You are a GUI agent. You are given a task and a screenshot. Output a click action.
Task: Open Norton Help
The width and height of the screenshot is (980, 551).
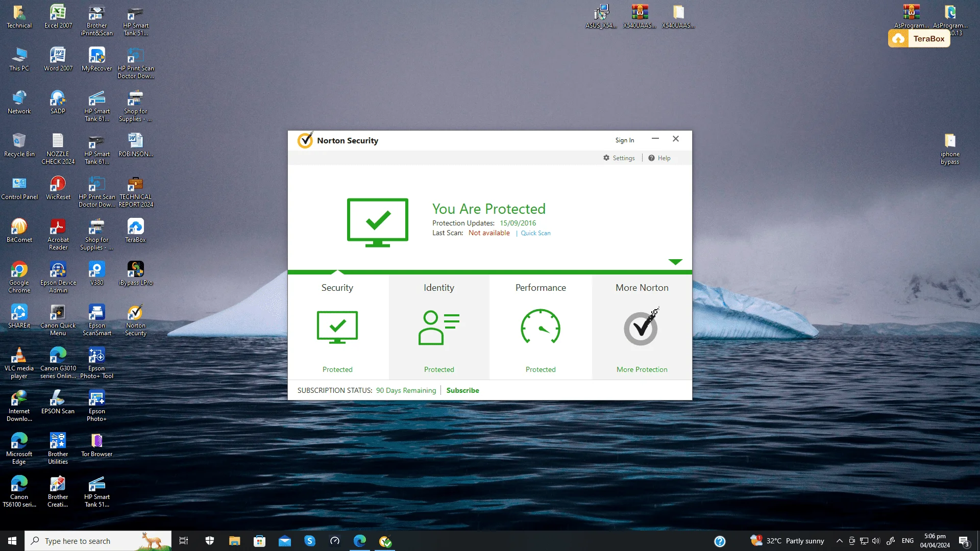pos(659,158)
